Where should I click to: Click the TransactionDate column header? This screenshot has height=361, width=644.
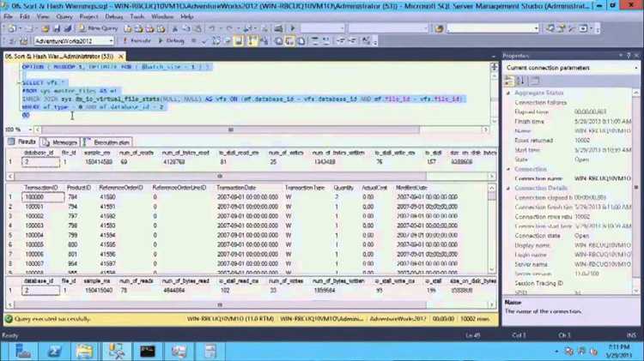[x=236, y=187]
